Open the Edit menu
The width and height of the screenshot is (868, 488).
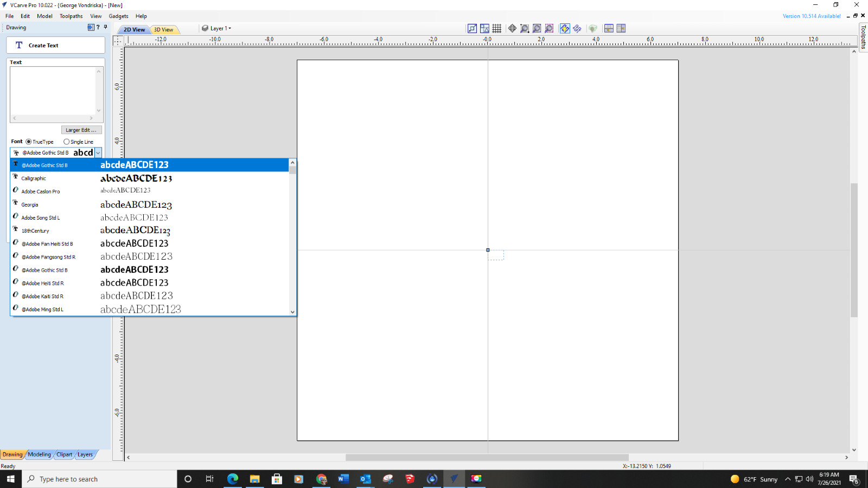point(25,16)
